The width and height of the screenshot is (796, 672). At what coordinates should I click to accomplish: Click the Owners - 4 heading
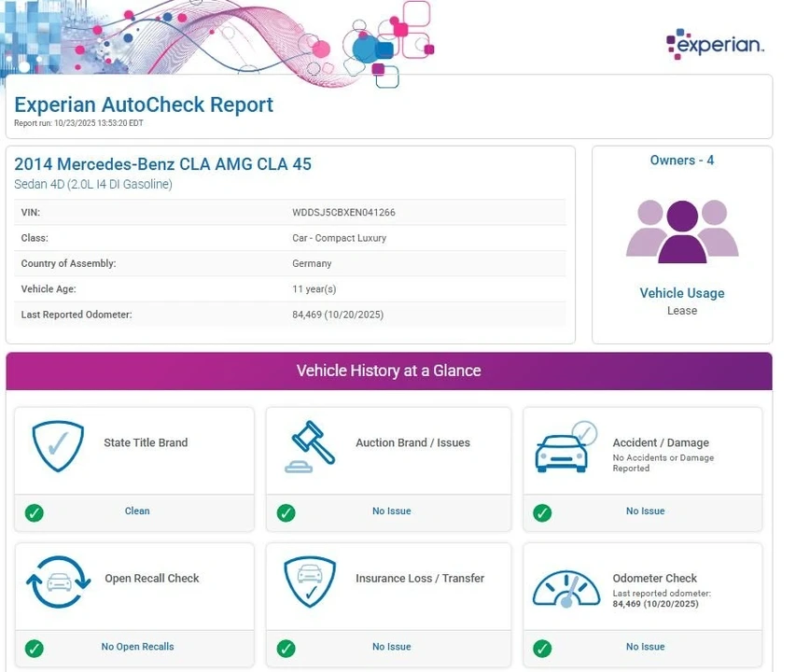coord(682,161)
